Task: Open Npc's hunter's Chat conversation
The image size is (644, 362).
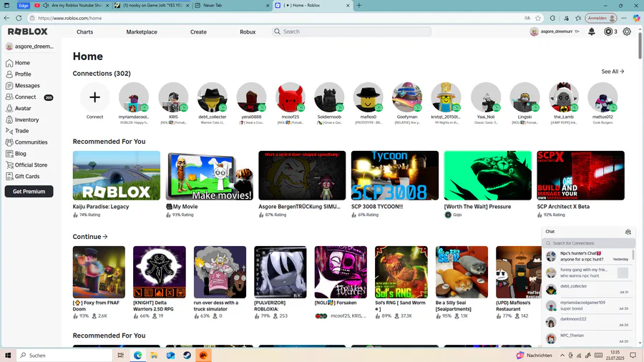Action: click(587, 257)
